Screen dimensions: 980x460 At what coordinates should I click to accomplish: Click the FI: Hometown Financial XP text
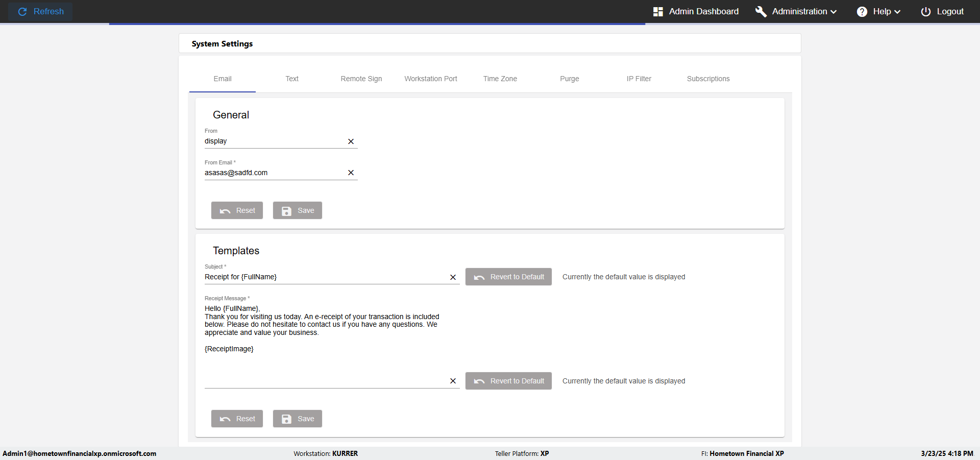[x=743, y=453]
